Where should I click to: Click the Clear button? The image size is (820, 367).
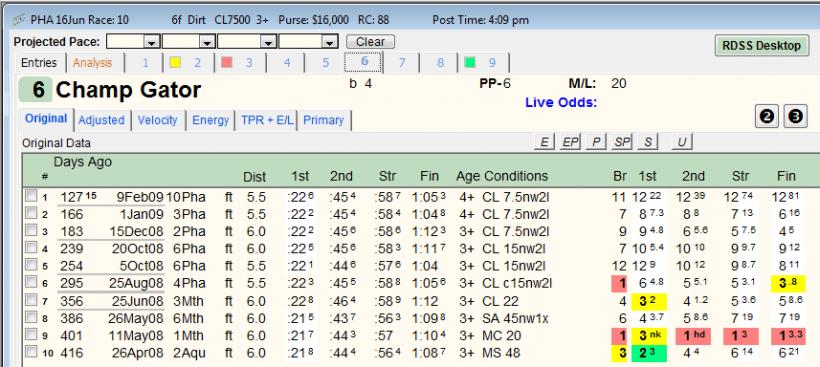click(x=370, y=42)
